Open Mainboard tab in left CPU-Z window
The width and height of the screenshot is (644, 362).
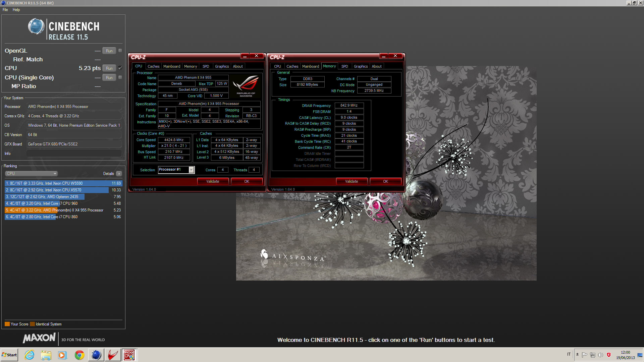click(x=172, y=66)
